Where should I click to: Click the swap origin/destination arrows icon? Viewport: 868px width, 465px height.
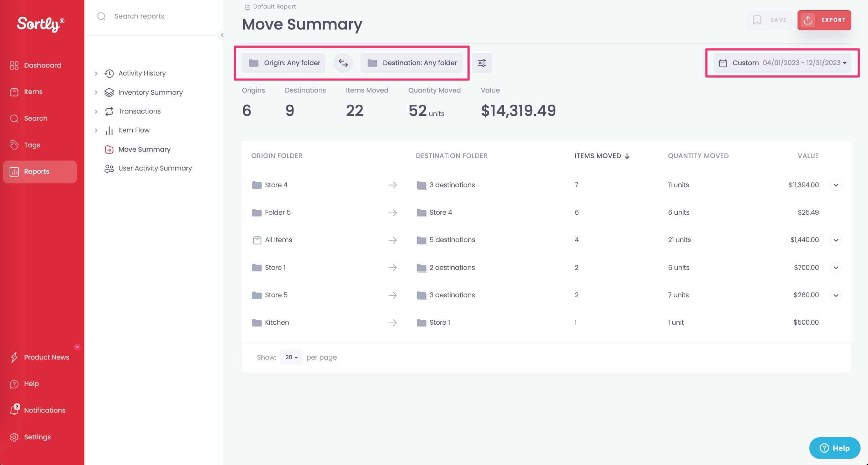(x=343, y=63)
